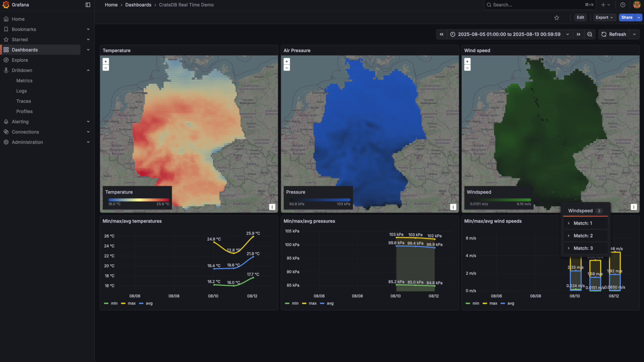Toggle the sidebar dock icon

(88, 5)
